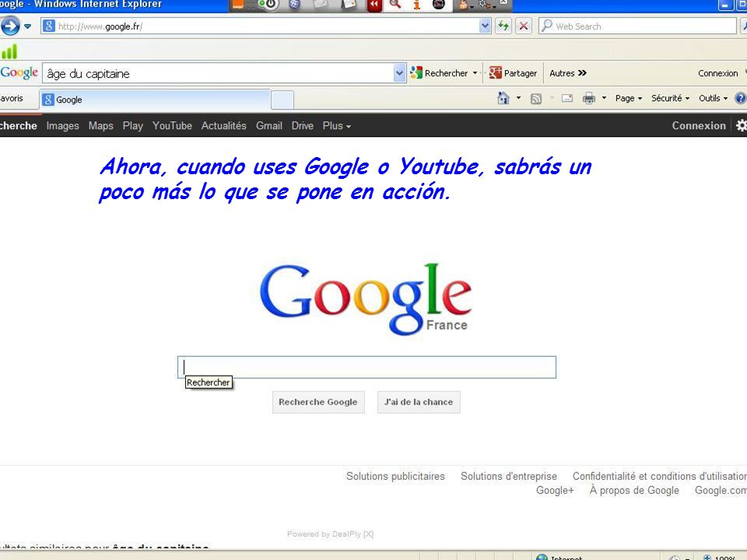Open the Google.com footer link
Viewport: 747px width, 560px height.
(x=721, y=491)
